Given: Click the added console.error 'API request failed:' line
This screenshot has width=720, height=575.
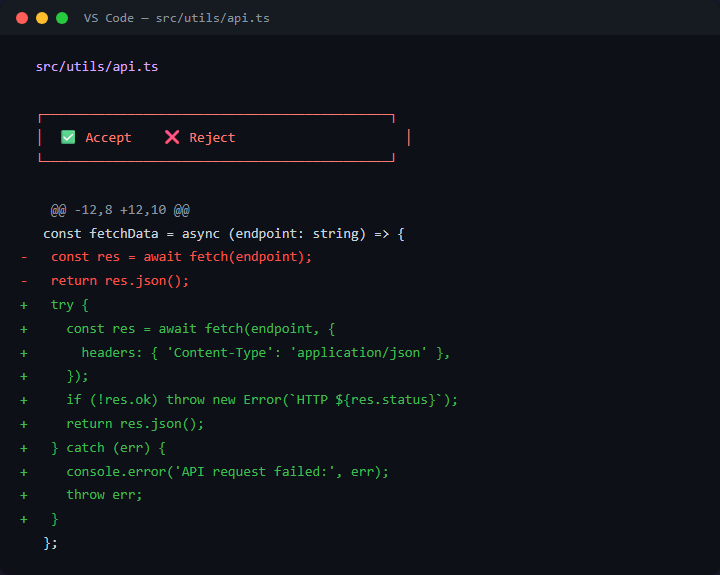Looking at the screenshot, I should [x=227, y=472].
